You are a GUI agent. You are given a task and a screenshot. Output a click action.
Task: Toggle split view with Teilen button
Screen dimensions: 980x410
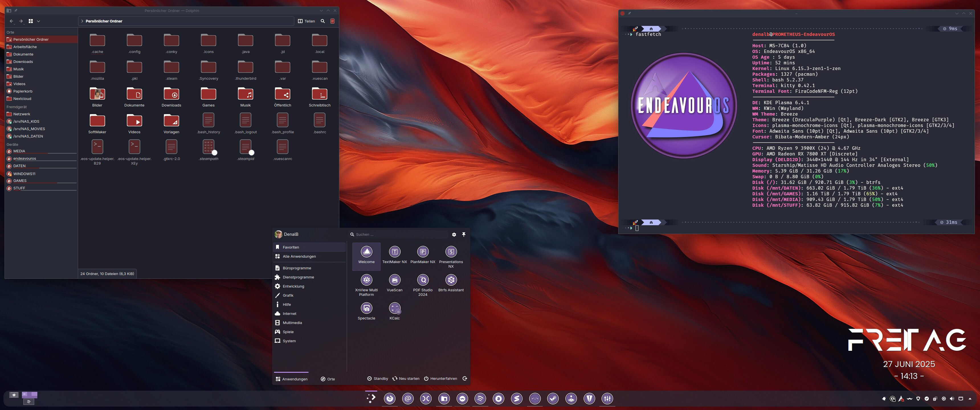[307, 21]
